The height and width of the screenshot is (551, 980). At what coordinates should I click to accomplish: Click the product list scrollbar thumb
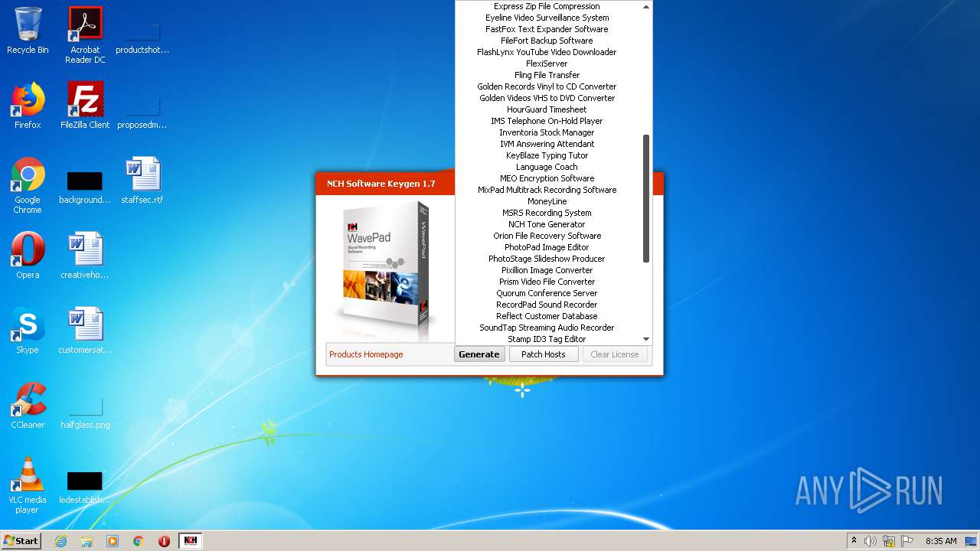[x=646, y=199]
